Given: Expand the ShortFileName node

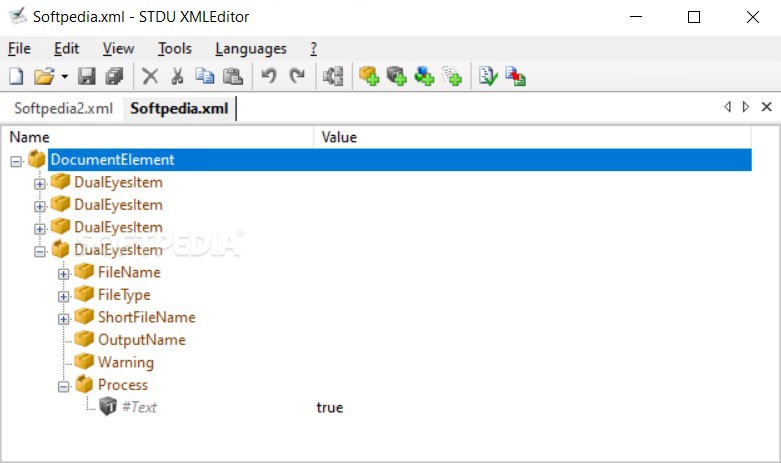Looking at the screenshot, I should tap(63, 319).
